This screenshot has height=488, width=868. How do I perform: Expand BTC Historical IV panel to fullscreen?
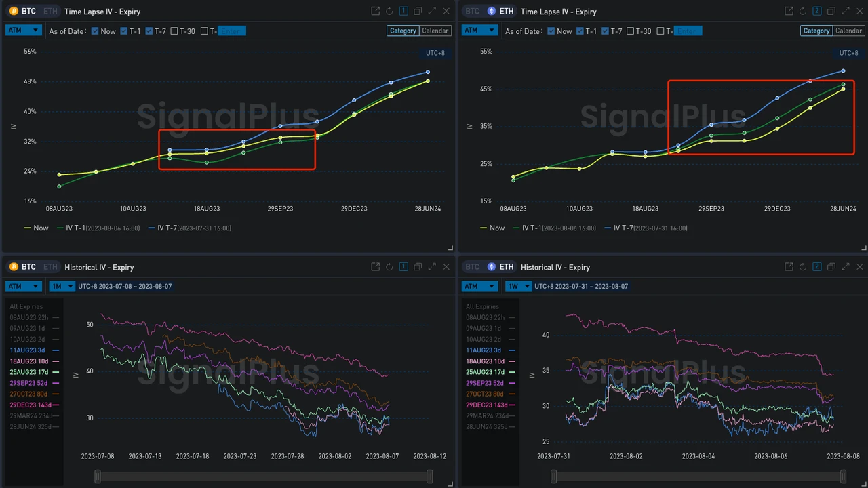(x=432, y=267)
